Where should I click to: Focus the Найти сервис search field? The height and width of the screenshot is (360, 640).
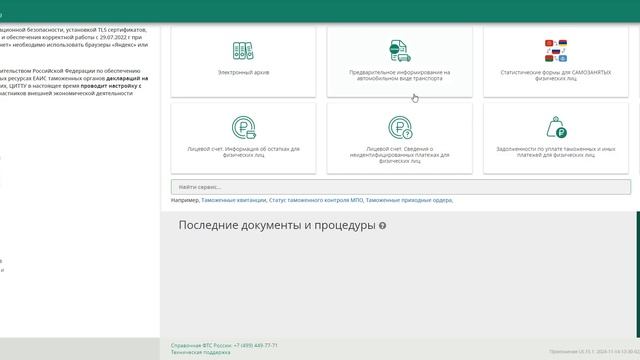(401, 187)
